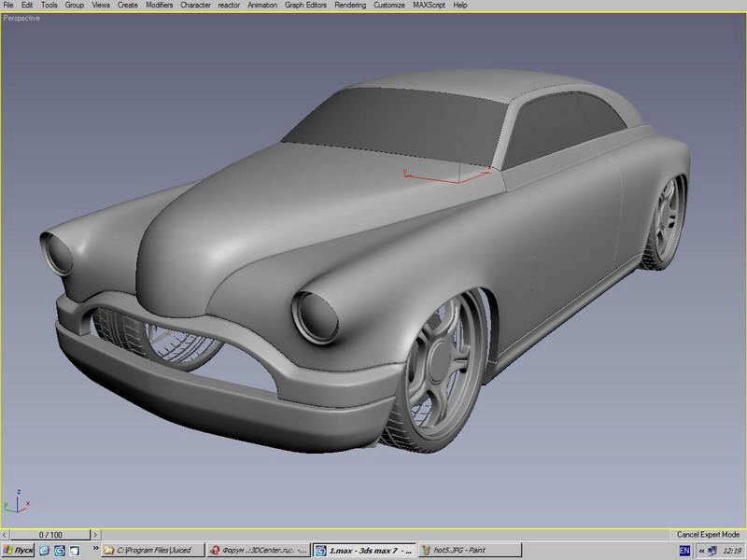Click the front wheel rim of the car model
The height and width of the screenshot is (560, 747).
click(440, 363)
